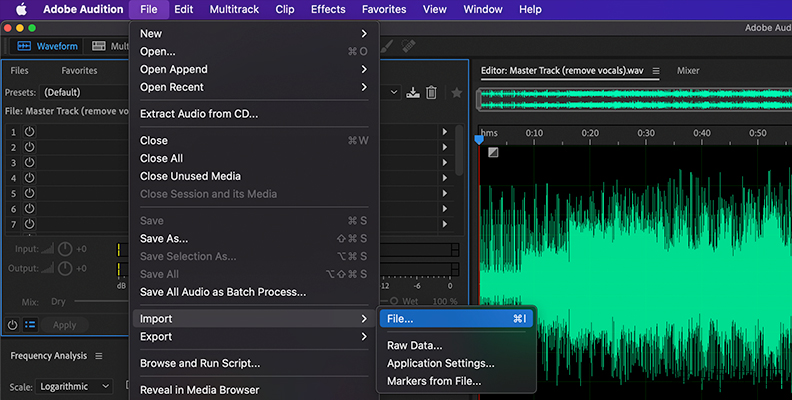Screen dimensions: 792x400
Task: Toggle favorite star for effects rack
Action: [x=457, y=92]
